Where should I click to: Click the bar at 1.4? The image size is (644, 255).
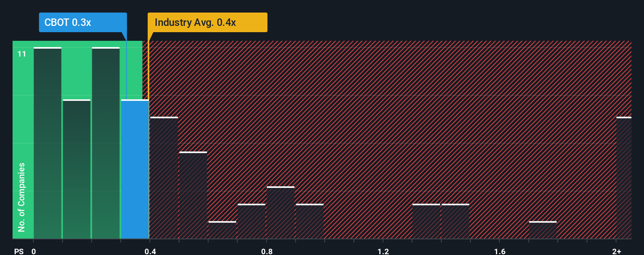(x=456, y=221)
